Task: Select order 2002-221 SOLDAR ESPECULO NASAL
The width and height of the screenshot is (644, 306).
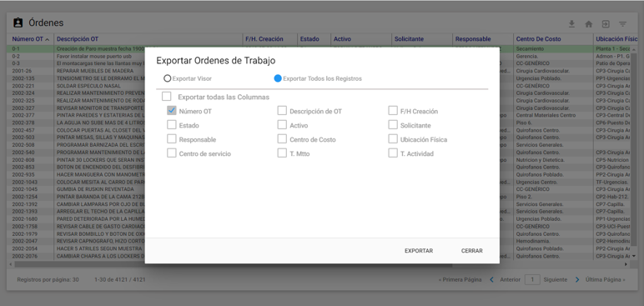Action: tap(88, 86)
